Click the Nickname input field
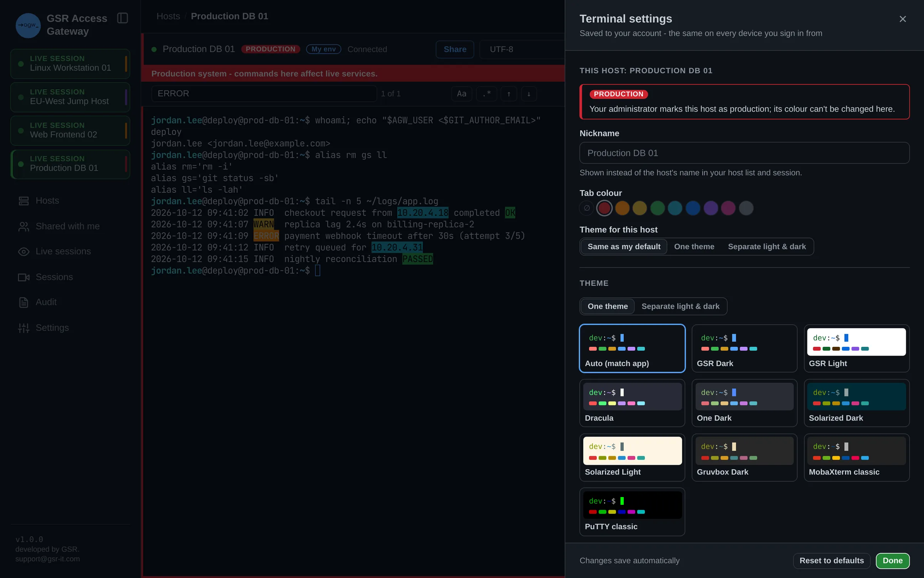Image resolution: width=924 pixels, height=578 pixels. [x=744, y=153]
